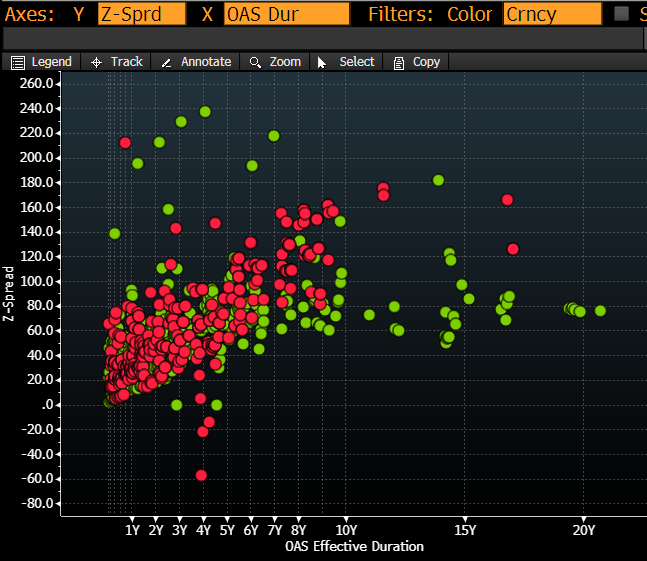Tick the checkbox beside the Crncy field
This screenshot has width=647, height=561.
coord(621,14)
